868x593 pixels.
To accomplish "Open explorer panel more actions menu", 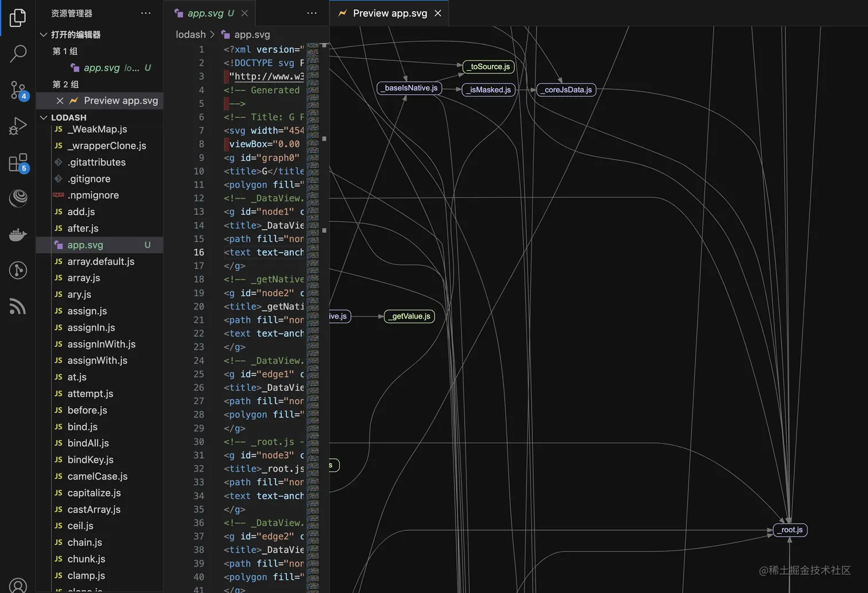I will tap(146, 13).
